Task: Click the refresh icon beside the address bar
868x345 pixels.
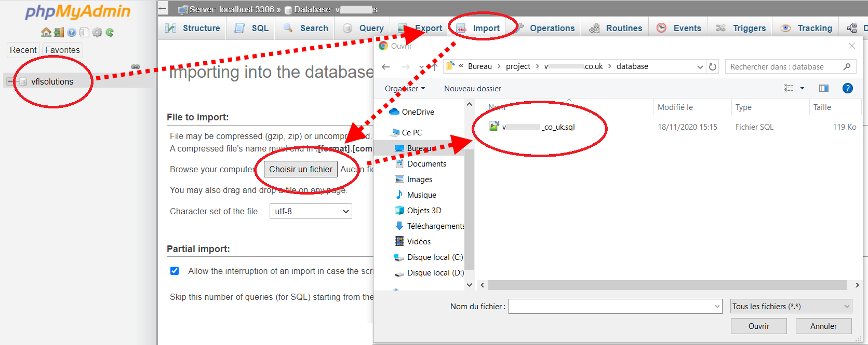Action: tap(713, 66)
